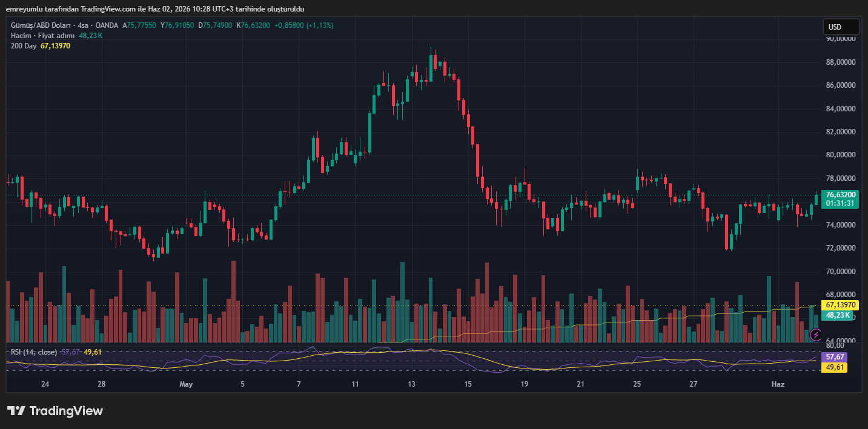Click the Haz label on time axis
Screen dimensions: 868x429
tap(778, 384)
